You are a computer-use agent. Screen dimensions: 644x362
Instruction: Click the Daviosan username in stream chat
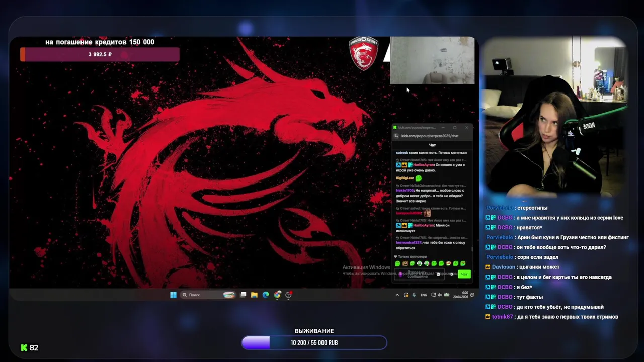point(504,267)
